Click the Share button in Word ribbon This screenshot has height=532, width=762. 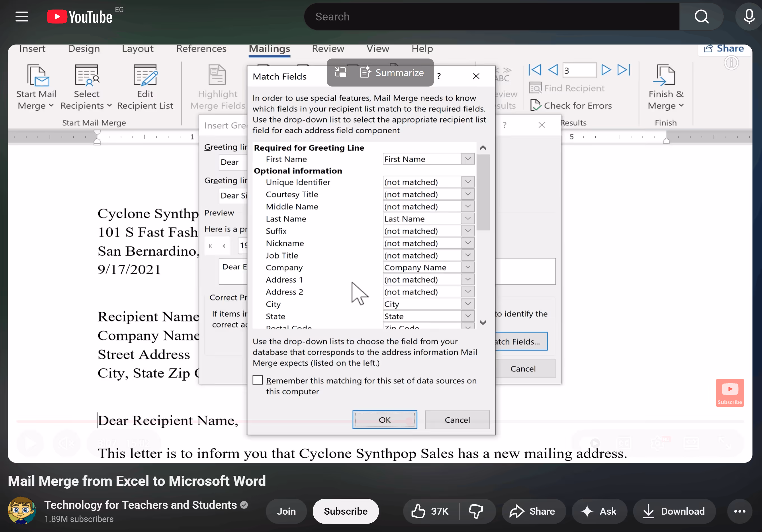click(x=724, y=48)
